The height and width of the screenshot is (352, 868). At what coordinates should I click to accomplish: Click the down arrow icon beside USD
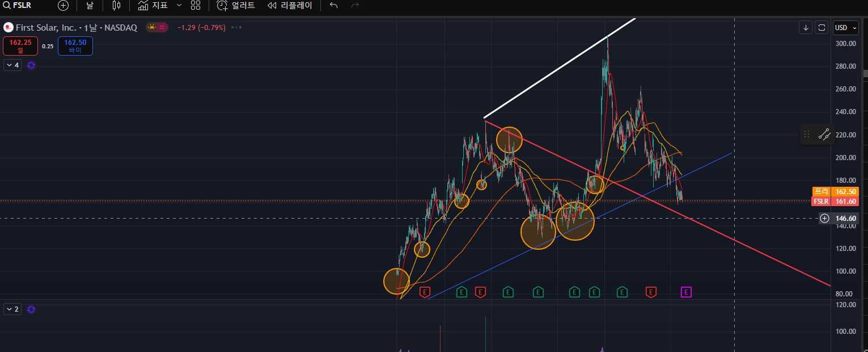click(x=806, y=28)
